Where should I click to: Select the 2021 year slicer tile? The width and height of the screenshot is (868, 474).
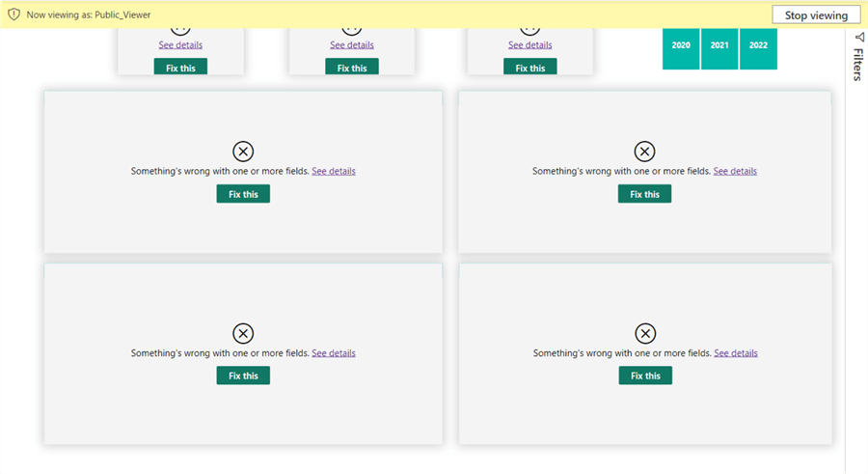pyautogui.click(x=719, y=49)
